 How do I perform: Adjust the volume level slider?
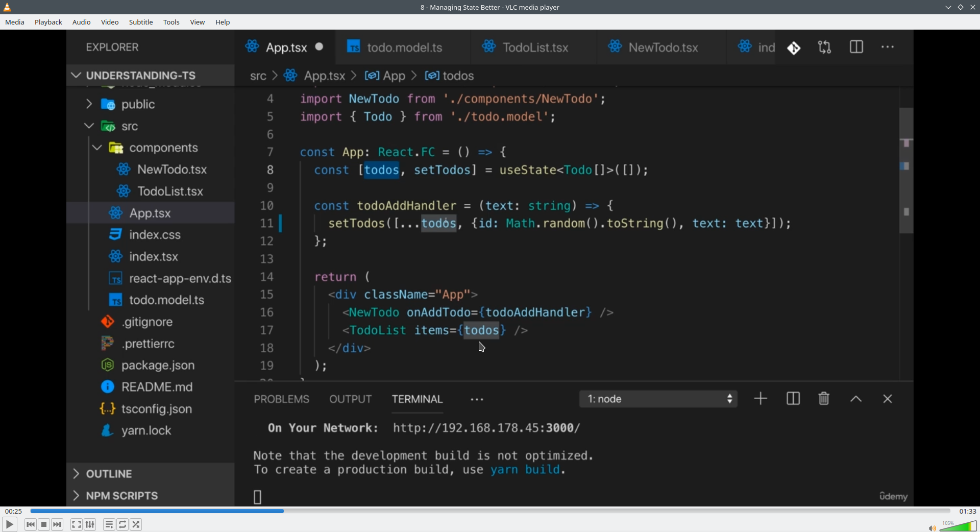pos(958,526)
